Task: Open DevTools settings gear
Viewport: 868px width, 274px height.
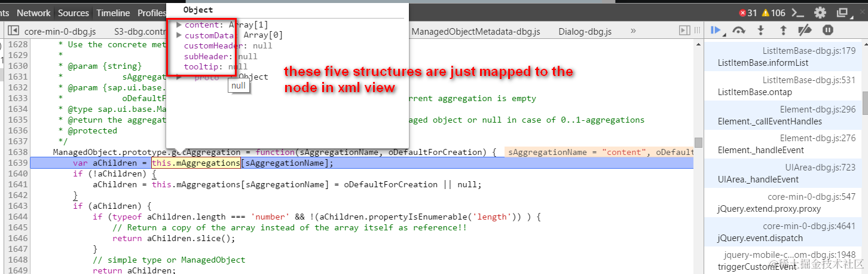Action: point(820,13)
